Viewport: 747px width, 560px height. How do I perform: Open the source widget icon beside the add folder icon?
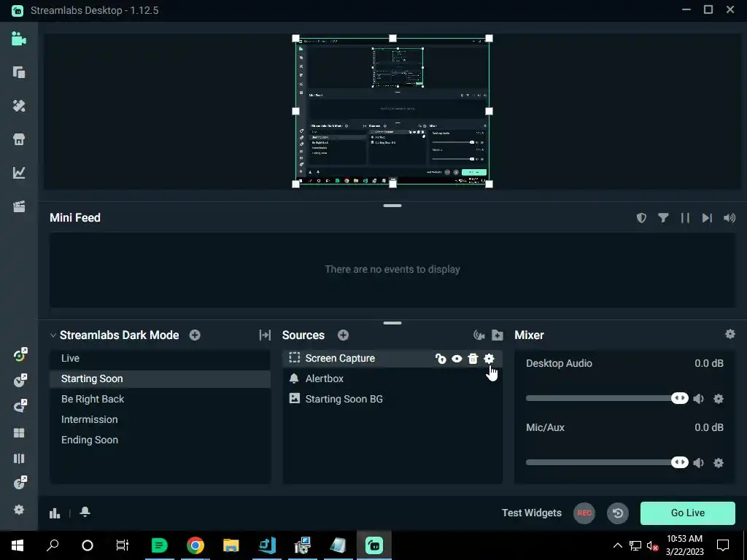(479, 335)
